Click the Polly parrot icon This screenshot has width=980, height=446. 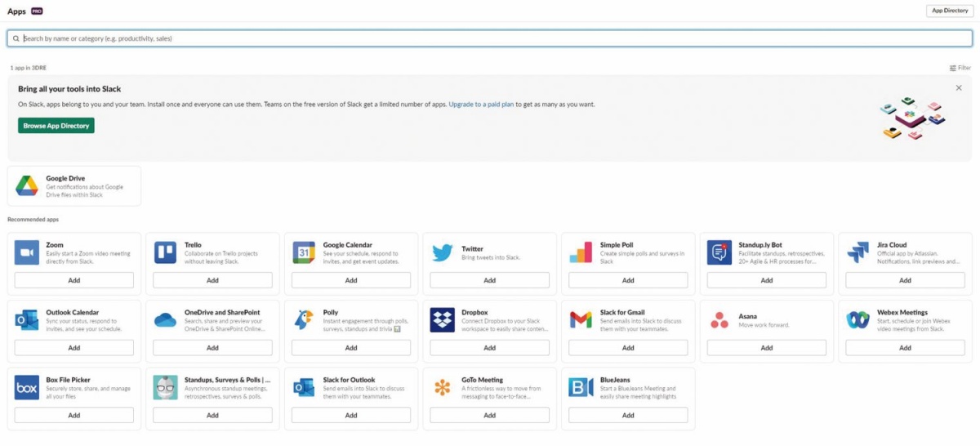[x=304, y=320]
